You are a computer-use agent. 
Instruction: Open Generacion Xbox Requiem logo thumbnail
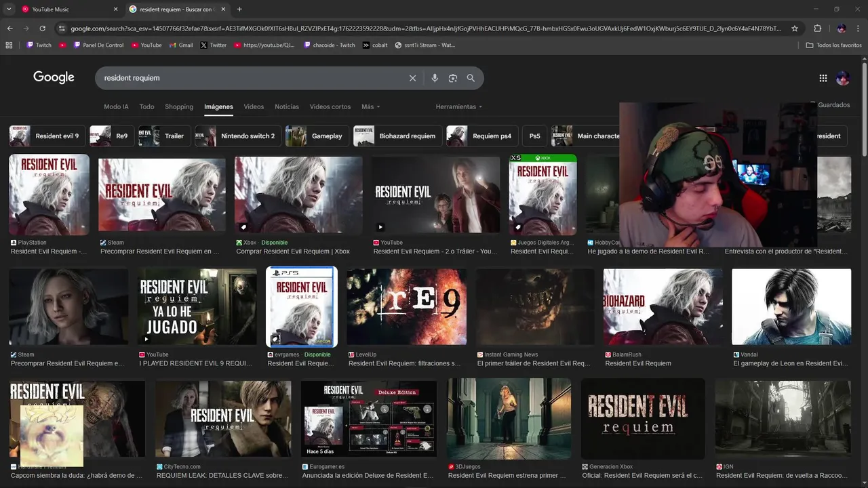click(643, 419)
